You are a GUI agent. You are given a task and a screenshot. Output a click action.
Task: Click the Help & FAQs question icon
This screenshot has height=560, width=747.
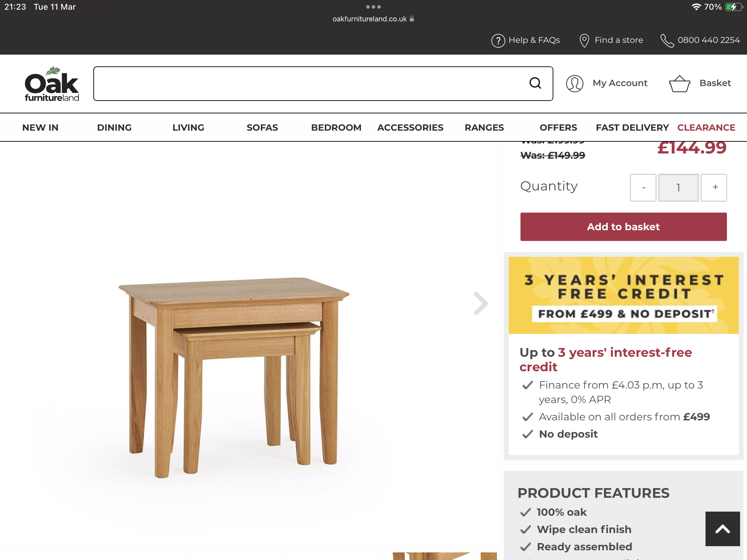[498, 40]
